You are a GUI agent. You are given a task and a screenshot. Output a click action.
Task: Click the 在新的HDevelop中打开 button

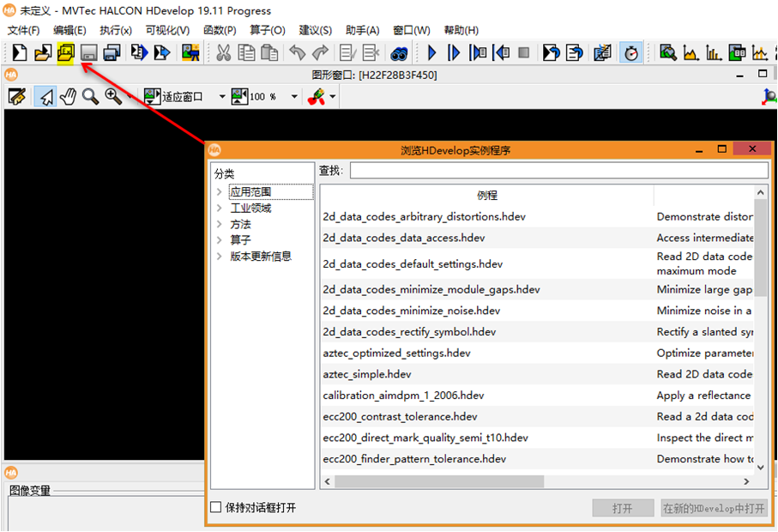click(x=714, y=508)
